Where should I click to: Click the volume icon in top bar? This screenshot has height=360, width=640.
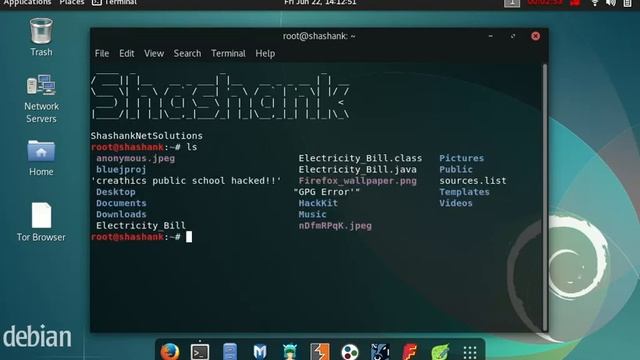tap(611, 3)
